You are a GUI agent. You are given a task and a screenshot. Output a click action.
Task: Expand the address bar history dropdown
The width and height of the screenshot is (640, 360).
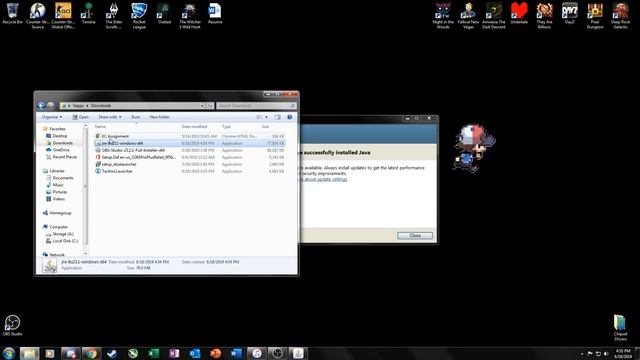pyautogui.click(x=202, y=106)
